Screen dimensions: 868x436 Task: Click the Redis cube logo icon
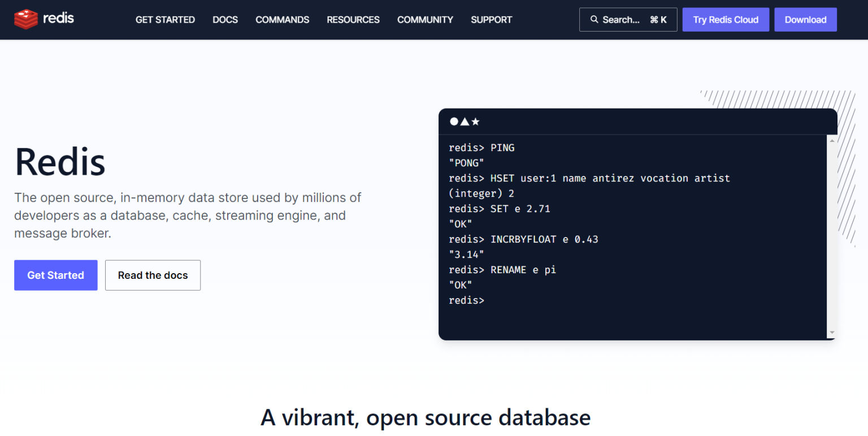pyautogui.click(x=25, y=19)
